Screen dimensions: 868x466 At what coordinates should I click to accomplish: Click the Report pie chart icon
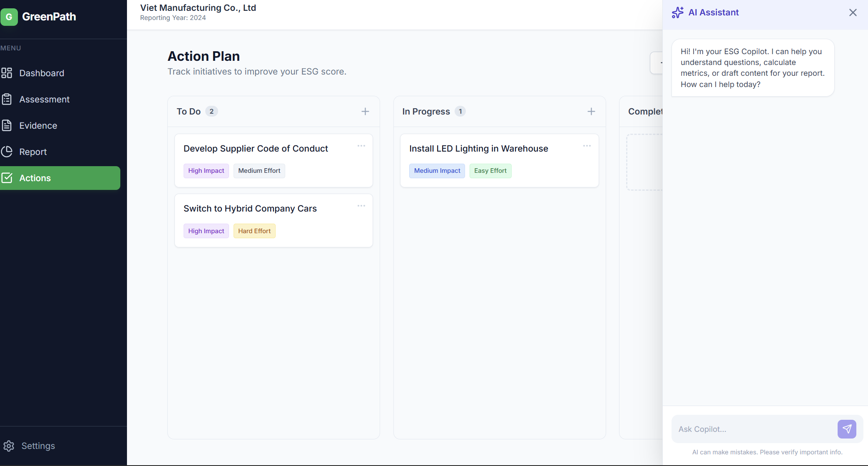click(x=7, y=152)
